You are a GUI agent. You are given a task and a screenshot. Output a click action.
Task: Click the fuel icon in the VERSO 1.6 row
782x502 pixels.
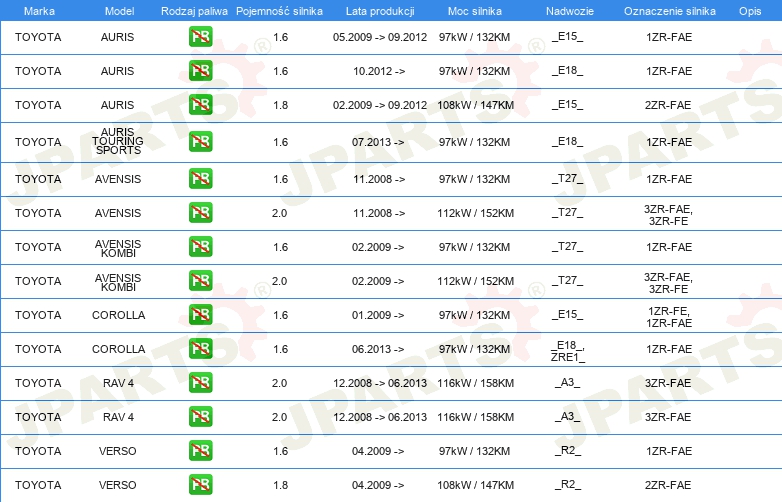tap(200, 451)
